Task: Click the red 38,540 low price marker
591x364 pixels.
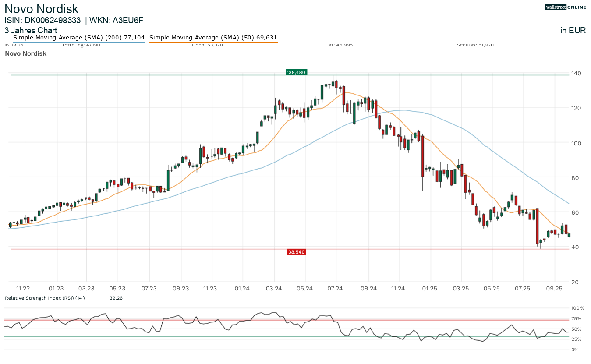Action: (x=297, y=252)
